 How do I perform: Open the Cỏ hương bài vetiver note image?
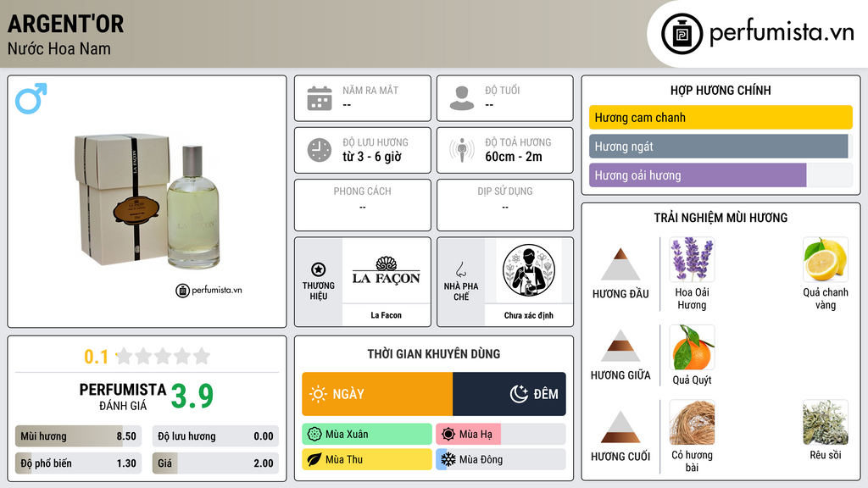[x=692, y=422]
